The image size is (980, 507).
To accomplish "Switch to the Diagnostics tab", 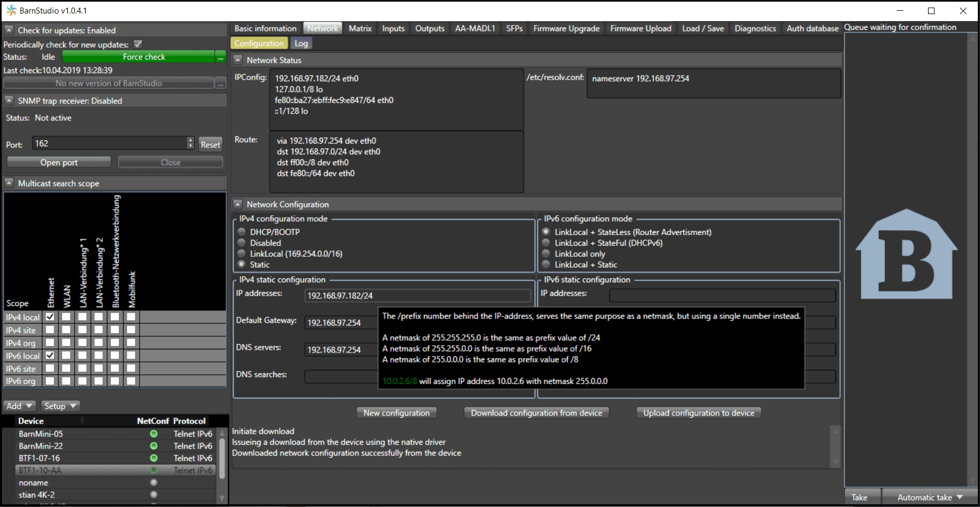I will [755, 29].
